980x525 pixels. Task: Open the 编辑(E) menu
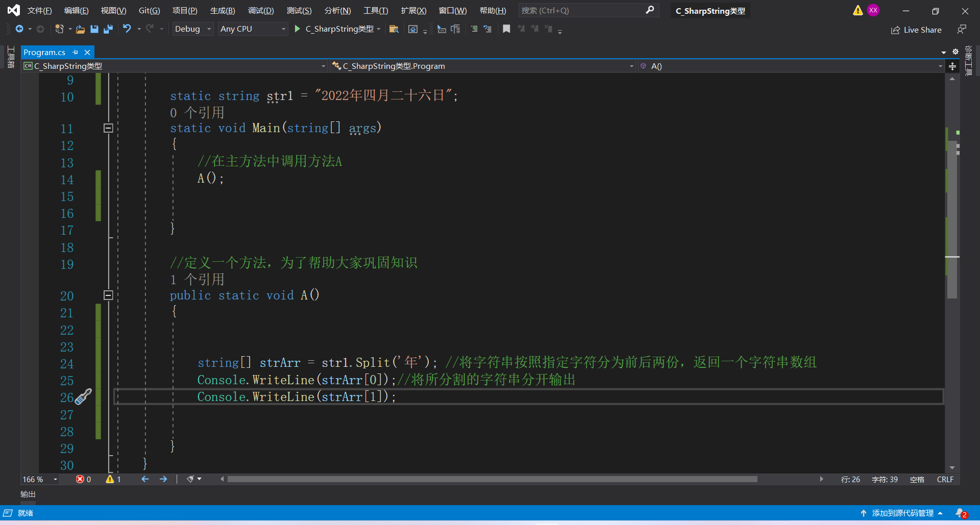76,10
